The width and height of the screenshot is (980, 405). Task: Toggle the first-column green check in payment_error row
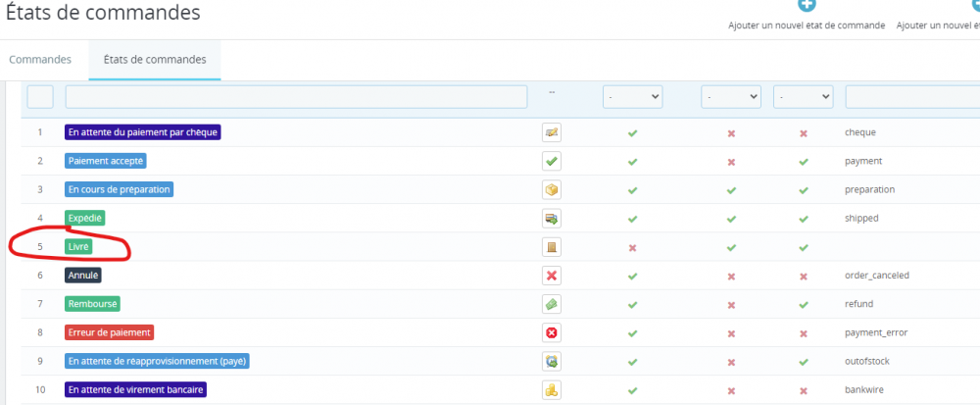click(632, 333)
